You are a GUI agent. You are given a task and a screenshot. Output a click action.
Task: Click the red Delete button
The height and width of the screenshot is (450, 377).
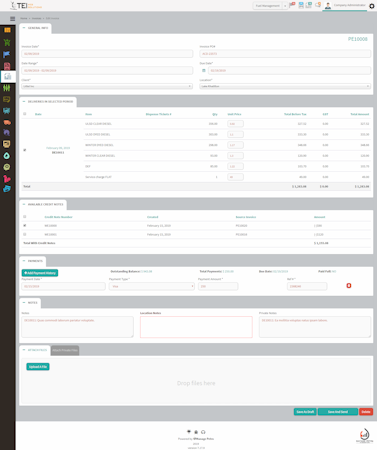366,412
